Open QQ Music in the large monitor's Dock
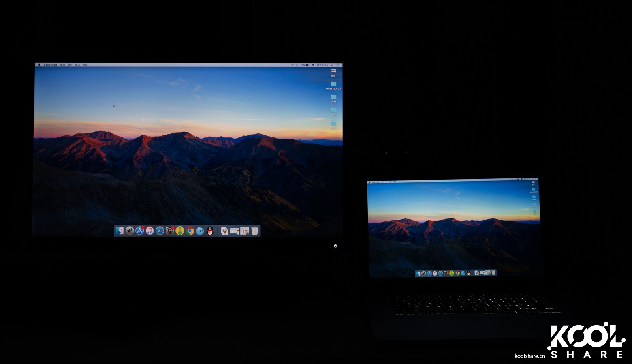632x364 pixels. pos(180,231)
